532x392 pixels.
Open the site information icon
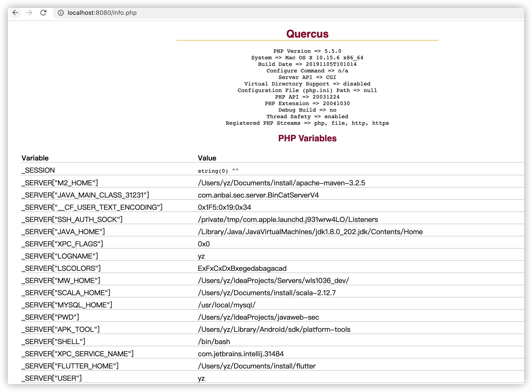[61, 13]
